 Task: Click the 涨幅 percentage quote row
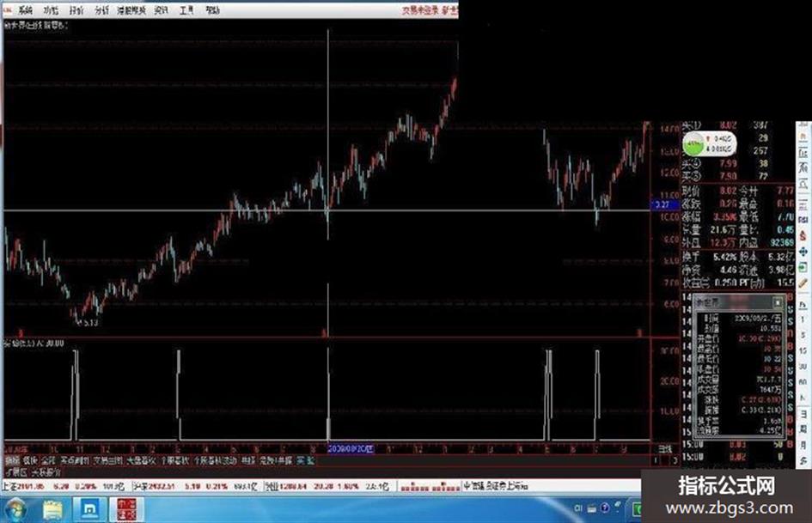(x=711, y=216)
